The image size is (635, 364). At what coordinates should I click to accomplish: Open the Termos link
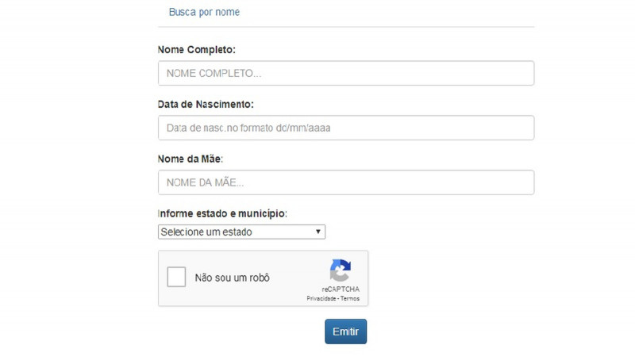tap(351, 298)
